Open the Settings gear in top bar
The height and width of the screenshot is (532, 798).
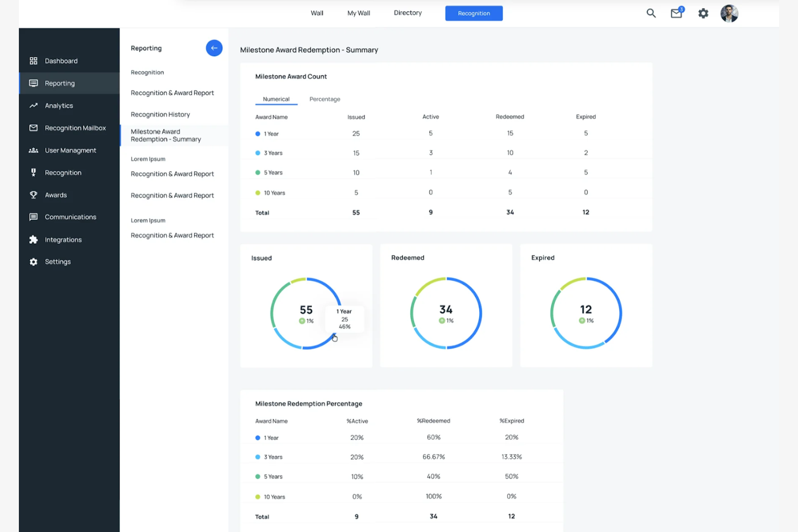tap(703, 13)
